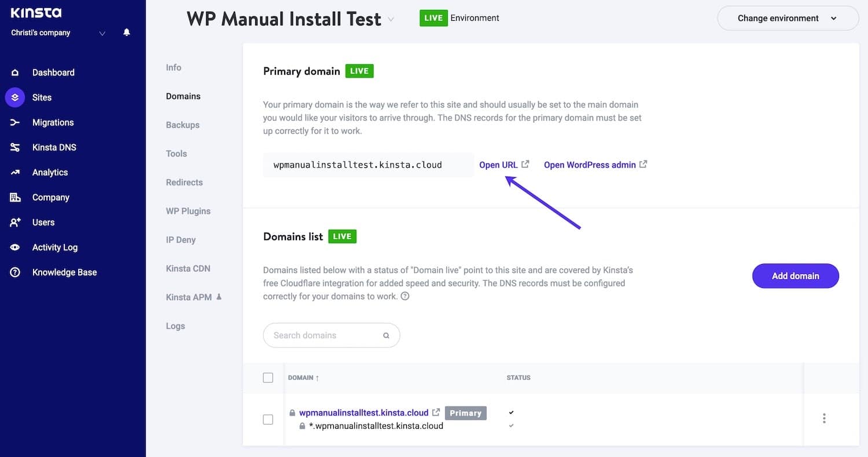
Task: Focus the Search domains field
Action: pyautogui.click(x=332, y=335)
